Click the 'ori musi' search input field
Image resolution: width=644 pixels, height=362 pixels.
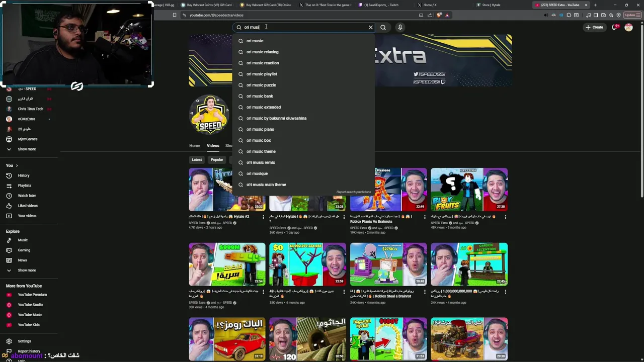(x=304, y=27)
